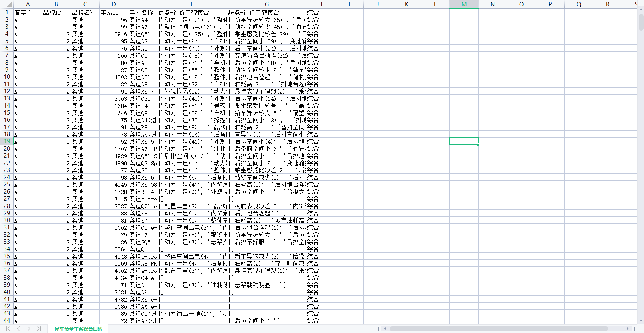Select column J header

(x=378, y=4)
